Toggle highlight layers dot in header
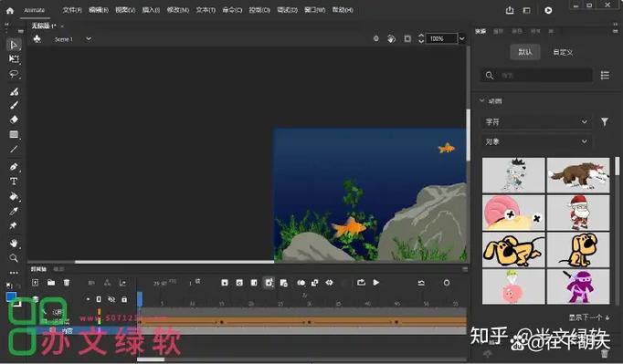 (88, 299)
